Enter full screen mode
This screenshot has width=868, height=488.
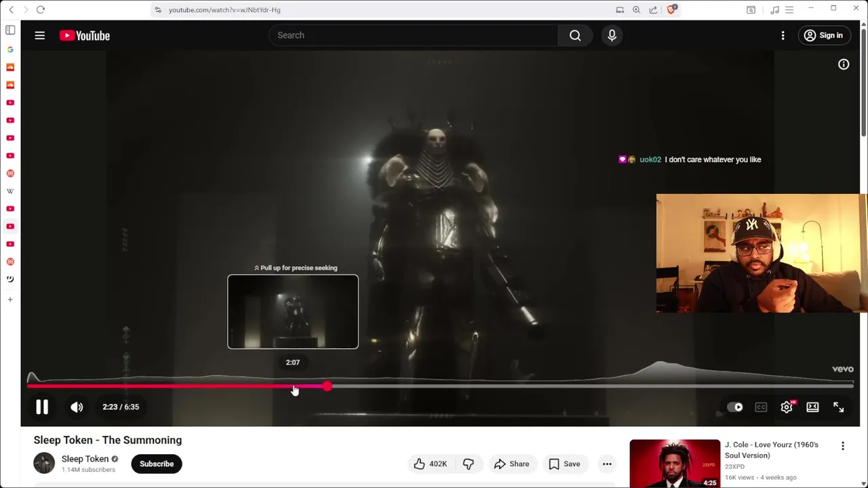(x=838, y=407)
